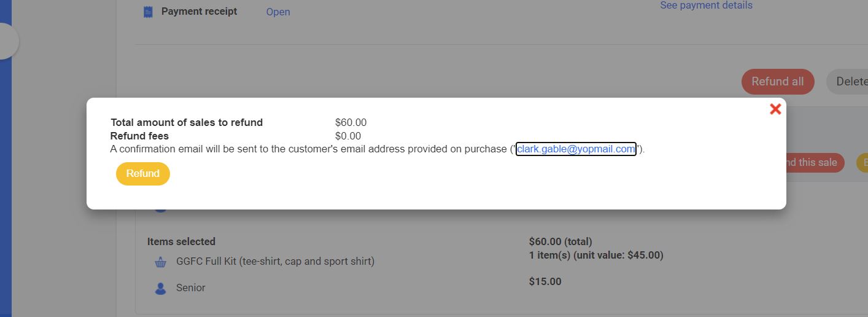Click the grey Delete button
Image resolution: width=868 pixels, height=317 pixels.
point(850,82)
